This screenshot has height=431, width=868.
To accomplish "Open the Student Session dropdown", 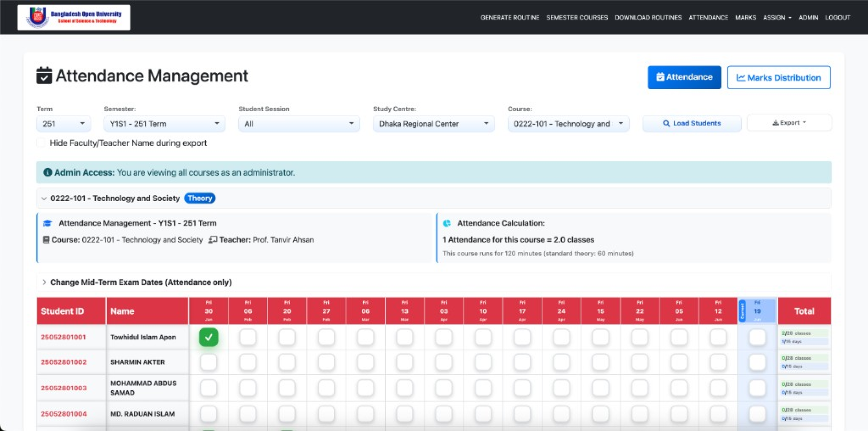I will [x=299, y=124].
